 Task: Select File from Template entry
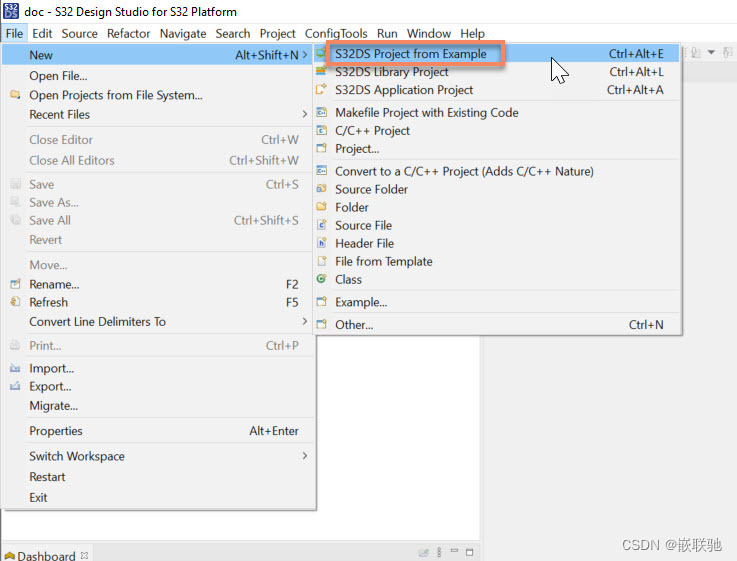coord(497,261)
